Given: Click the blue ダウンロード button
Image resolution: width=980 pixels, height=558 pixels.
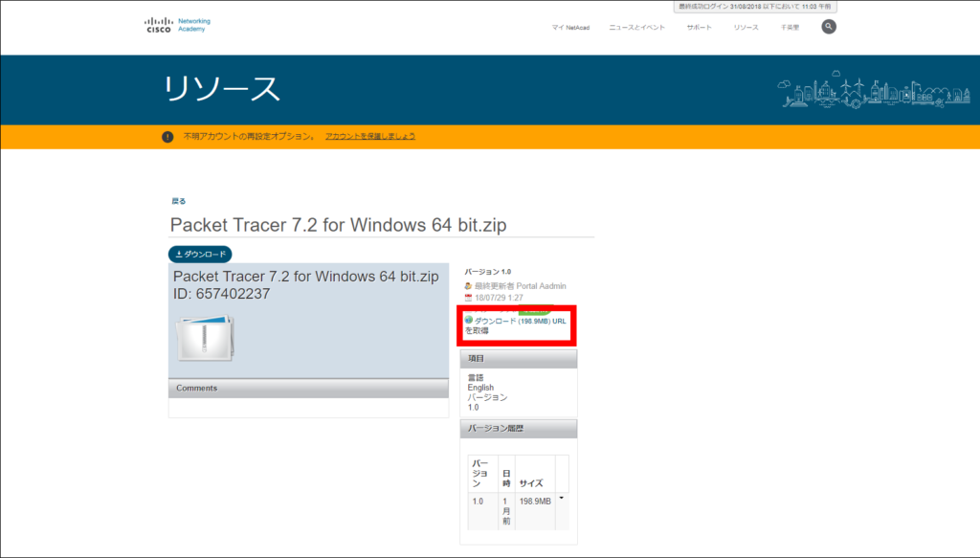Looking at the screenshot, I should tap(200, 255).
